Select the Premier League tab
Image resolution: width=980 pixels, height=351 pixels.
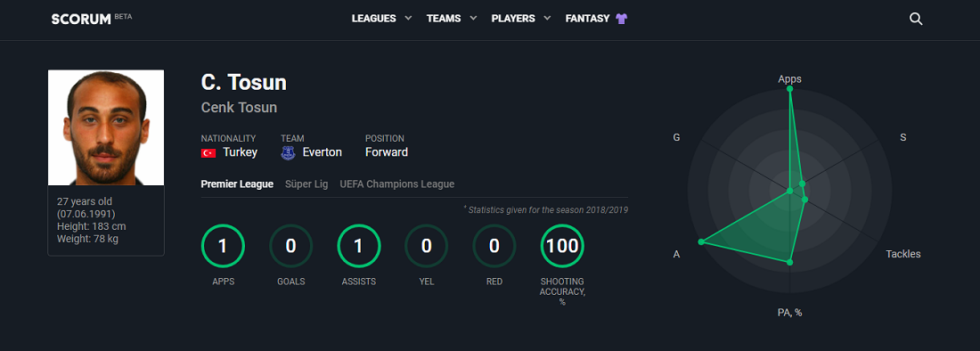click(x=237, y=184)
